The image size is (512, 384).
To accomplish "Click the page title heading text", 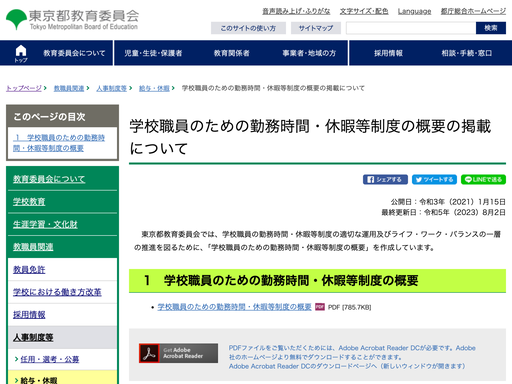I will [310, 137].
